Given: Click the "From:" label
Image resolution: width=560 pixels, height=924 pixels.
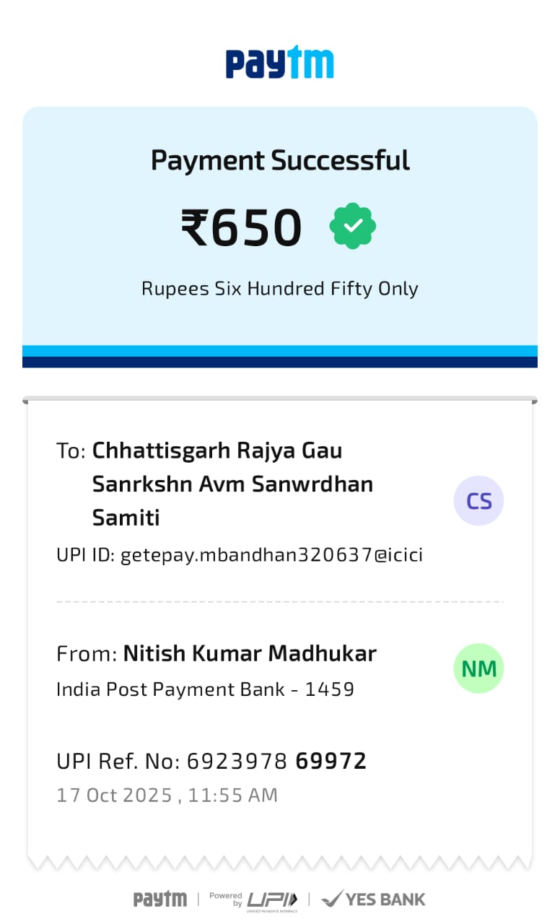Looking at the screenshot, I should 87,654.
